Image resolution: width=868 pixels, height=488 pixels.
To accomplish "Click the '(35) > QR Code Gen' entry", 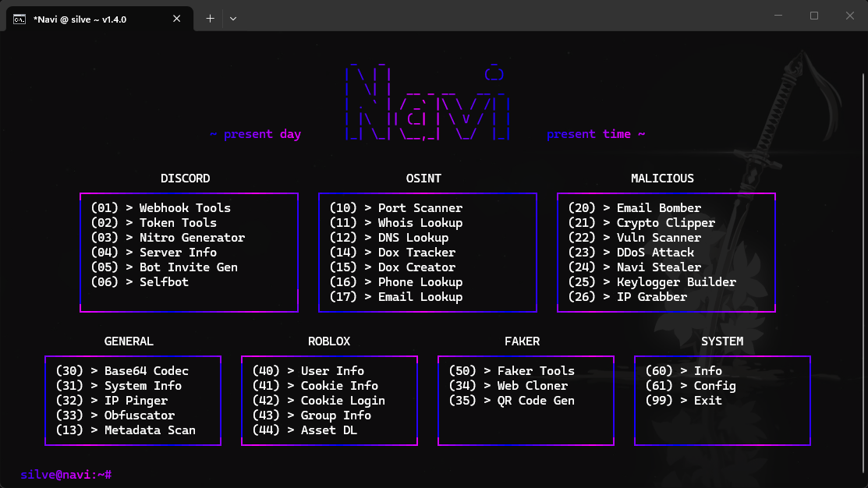I will pos(512,401).
